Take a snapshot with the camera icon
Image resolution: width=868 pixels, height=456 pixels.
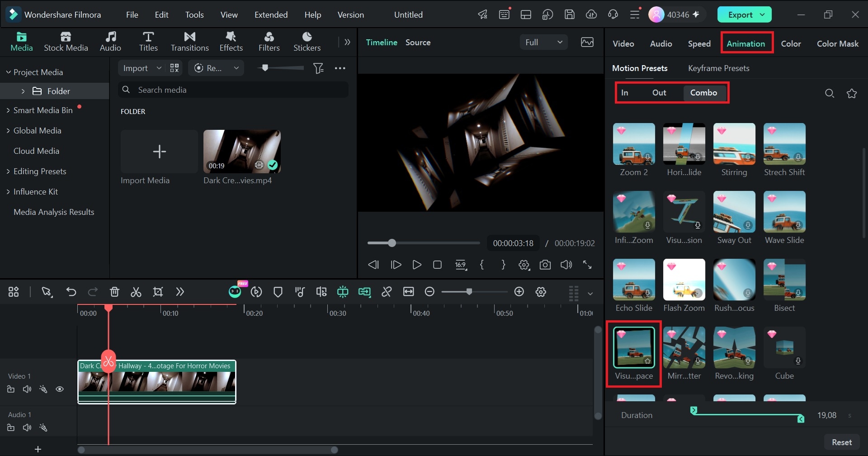tap(545, 265)
